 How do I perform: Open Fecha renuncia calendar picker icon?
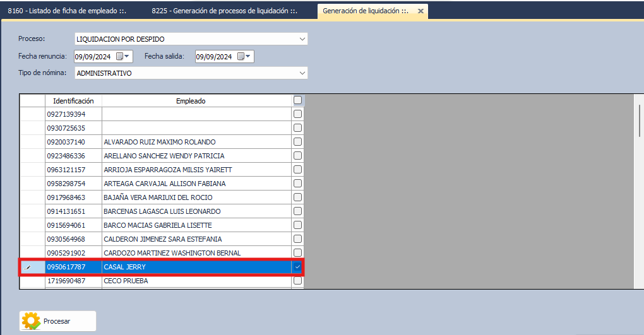[119, 57]
